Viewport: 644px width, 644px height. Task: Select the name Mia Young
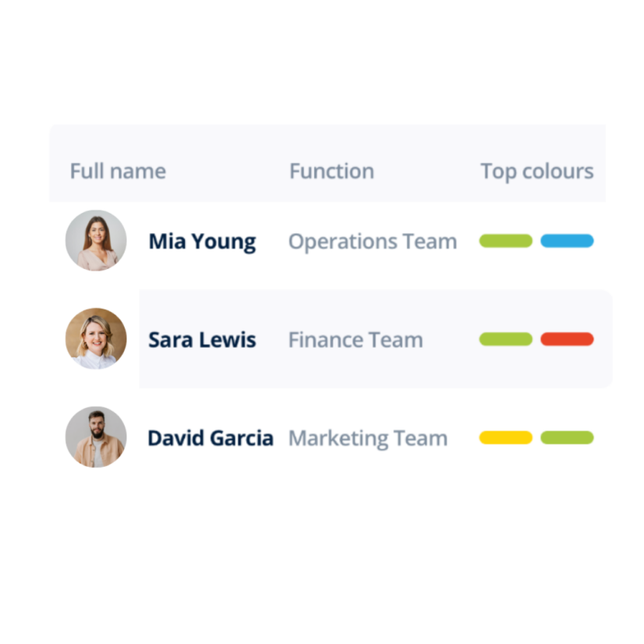click(x=202, y=242)
